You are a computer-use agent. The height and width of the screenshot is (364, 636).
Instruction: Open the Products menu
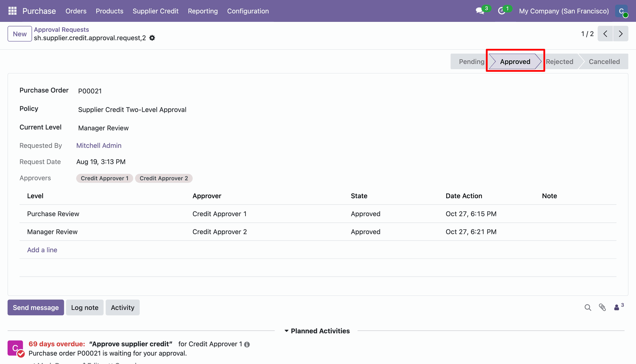pyautogui.click(x=109, y=11)
